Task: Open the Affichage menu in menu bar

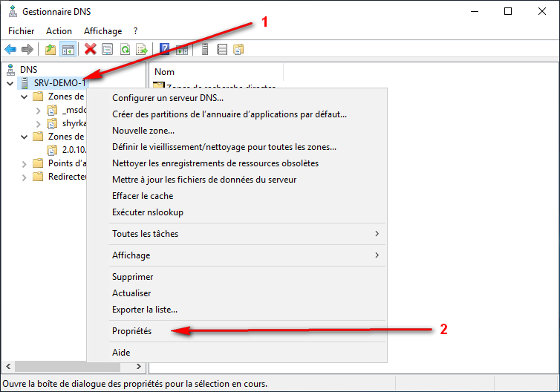Action: [102, 31]
